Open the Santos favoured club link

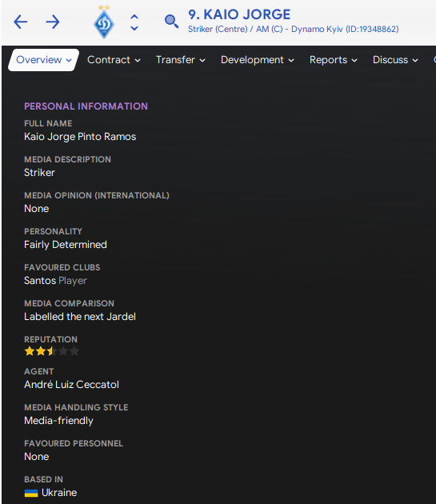[40, 281]
